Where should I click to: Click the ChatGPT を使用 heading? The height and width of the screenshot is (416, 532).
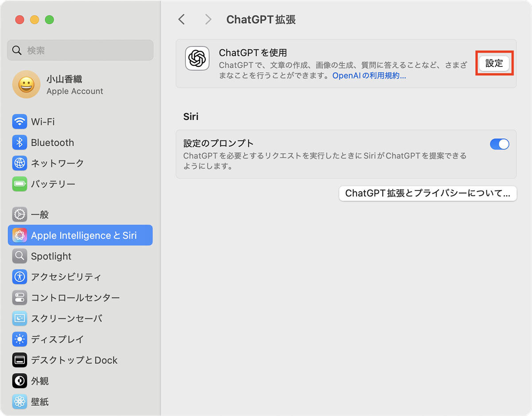(253, 53)
